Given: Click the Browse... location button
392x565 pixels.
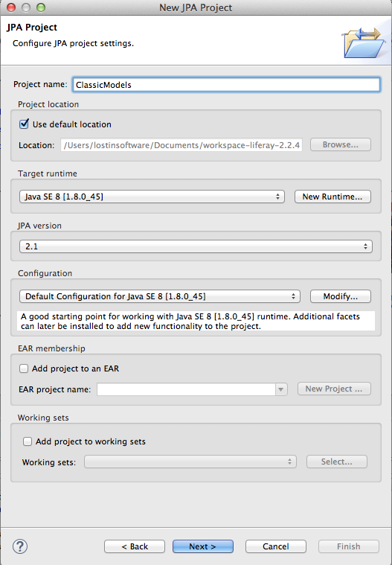Looking at the screenshot, I should [341, 144].
